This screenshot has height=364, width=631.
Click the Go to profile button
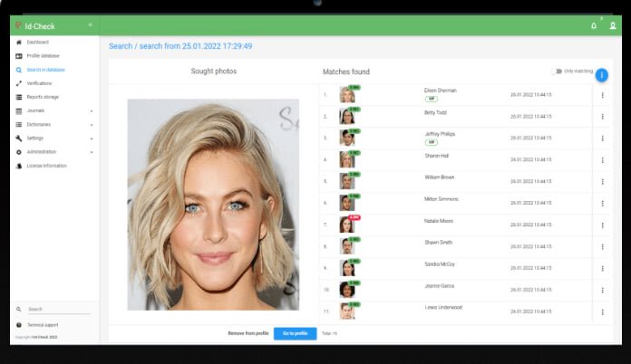[x=295, y=333]
